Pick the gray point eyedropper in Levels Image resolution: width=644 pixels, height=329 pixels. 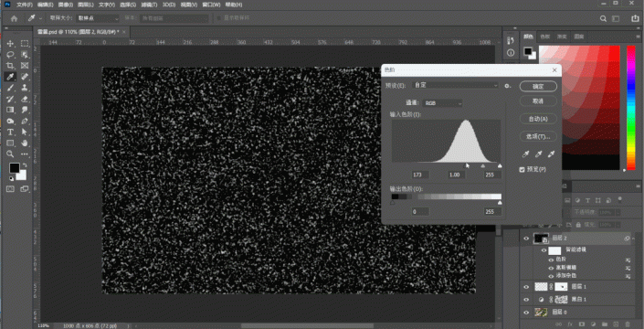[x=538, y=154]
